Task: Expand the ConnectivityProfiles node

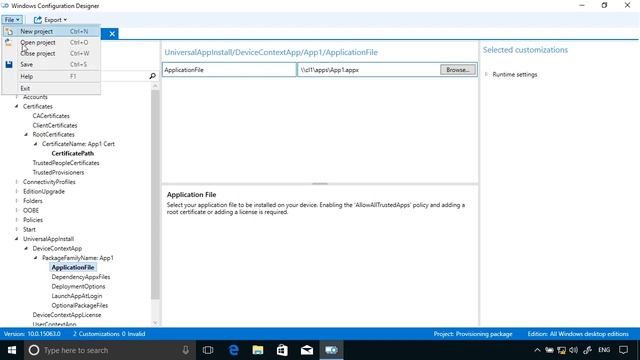Action: pos(17,182)
